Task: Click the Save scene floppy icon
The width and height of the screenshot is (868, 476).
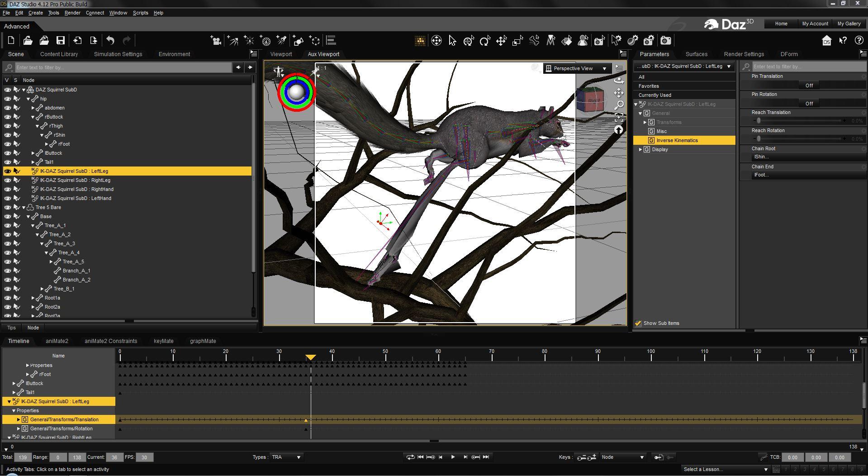Action: 60,41
